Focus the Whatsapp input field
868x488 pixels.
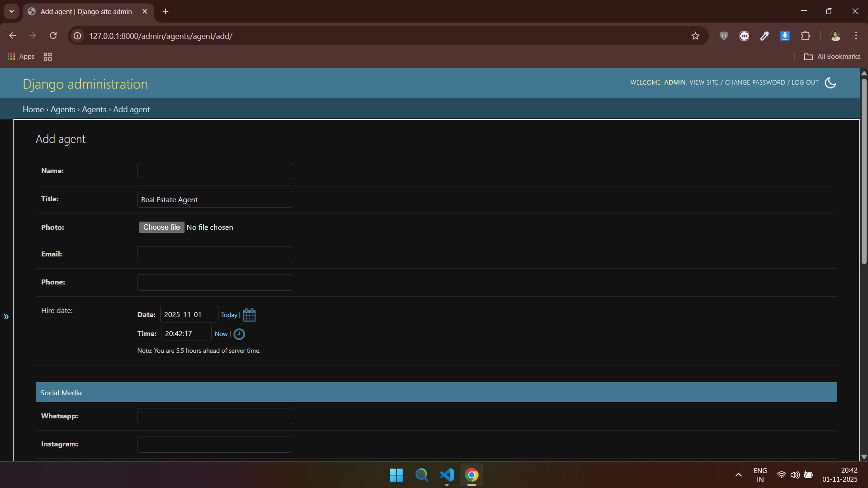[215, 416]
